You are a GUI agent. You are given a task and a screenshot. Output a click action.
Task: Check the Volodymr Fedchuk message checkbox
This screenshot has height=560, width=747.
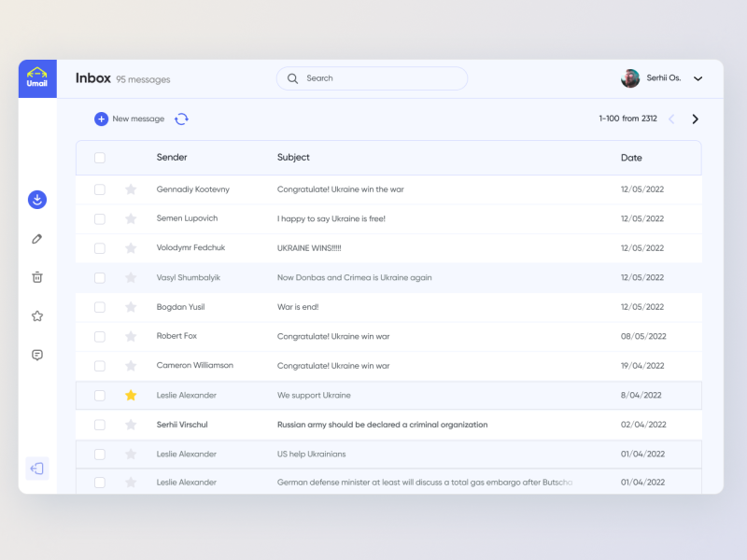tap(100, 248)
